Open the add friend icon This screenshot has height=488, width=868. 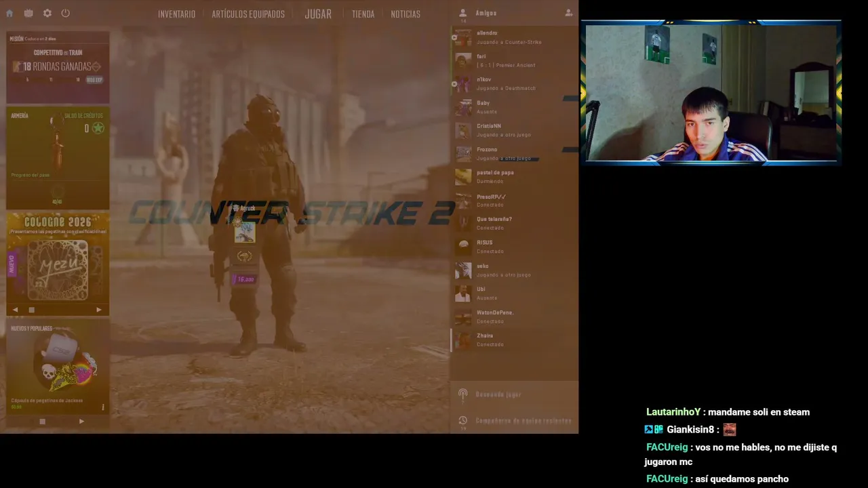pos(568,13)
